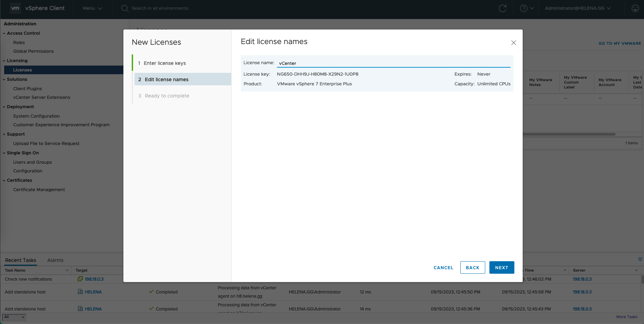
Task: Click the smiley feedback icon
Action: 635,8
